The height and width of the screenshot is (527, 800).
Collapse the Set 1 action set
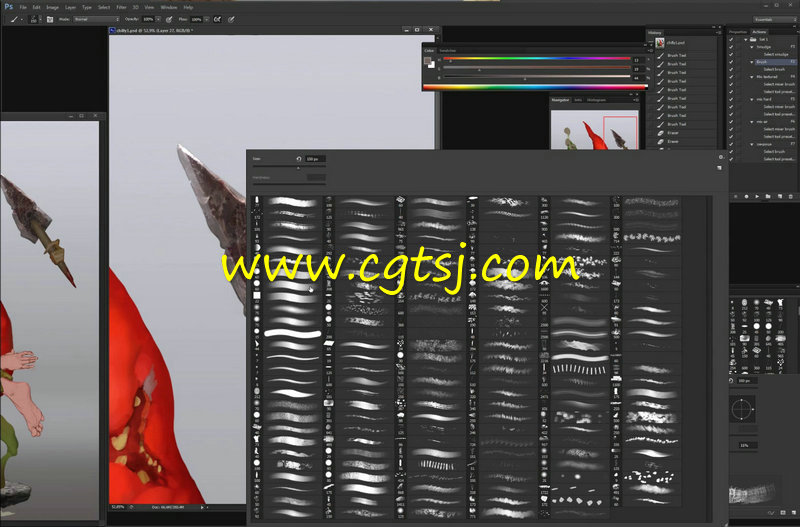click(x=746, y=39)
